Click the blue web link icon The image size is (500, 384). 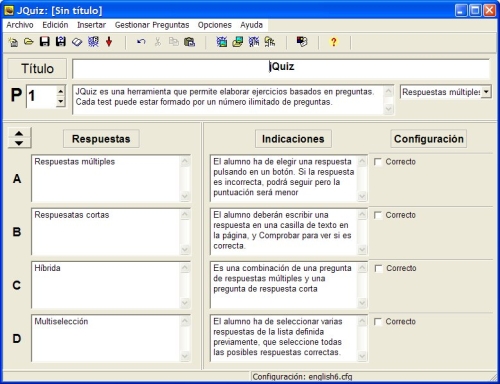tap(254, 42)
